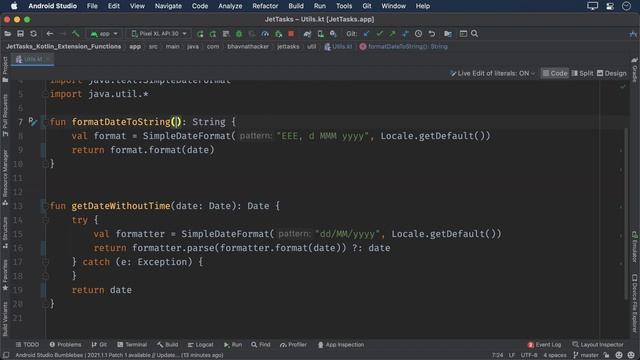Click the Git Rollback undo icon
This screenshot has height=360, width=640.
(432, 34)
